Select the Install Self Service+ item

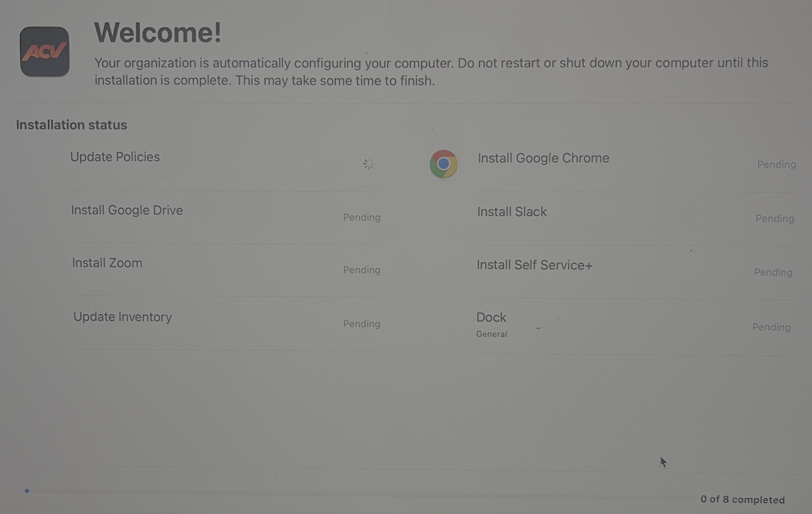[x=534, y=265]
